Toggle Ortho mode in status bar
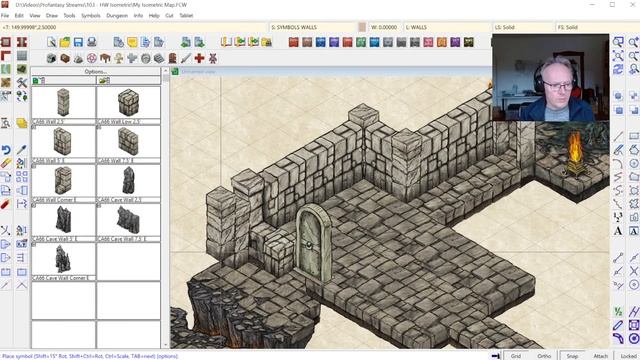The width and height of the screenshot is (640, 360). (544, 356)
